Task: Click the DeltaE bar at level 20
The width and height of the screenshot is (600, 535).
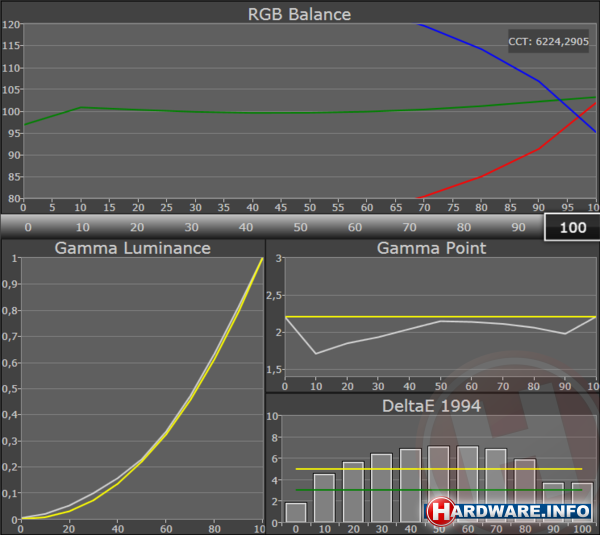Action: [x=353, y=492]
